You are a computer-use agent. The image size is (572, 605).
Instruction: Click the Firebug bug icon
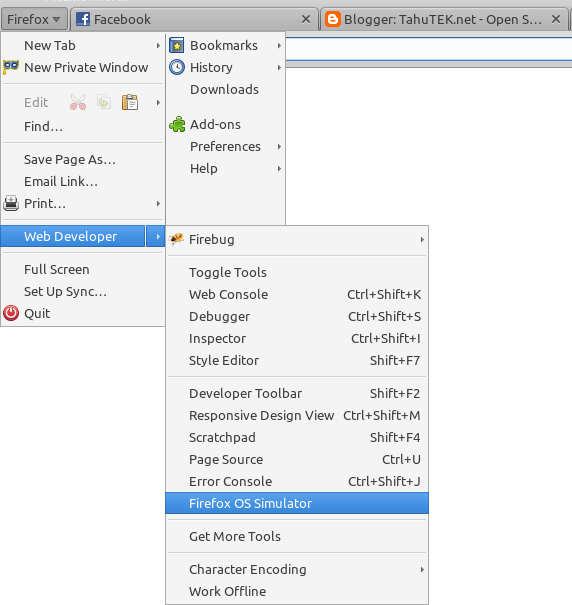176,239
